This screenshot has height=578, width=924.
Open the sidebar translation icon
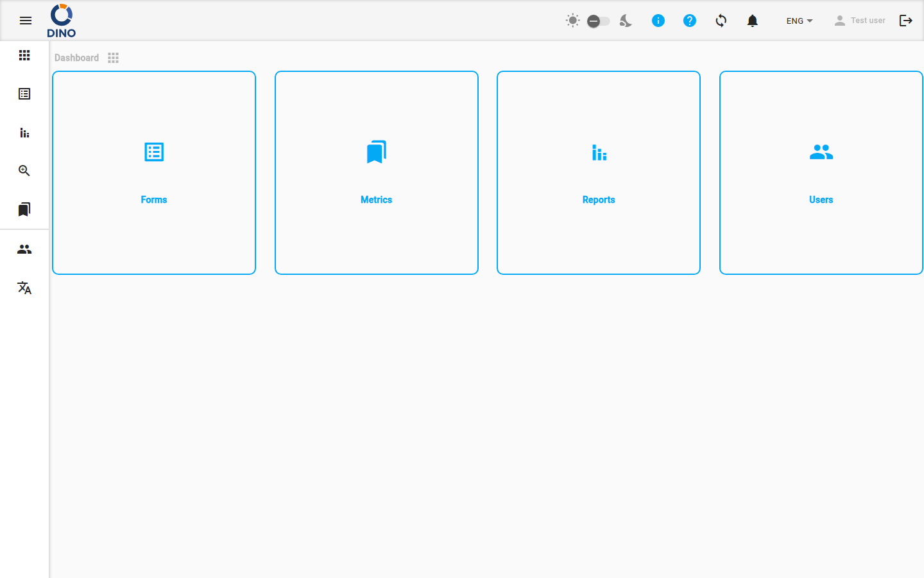tap(24, 288)
